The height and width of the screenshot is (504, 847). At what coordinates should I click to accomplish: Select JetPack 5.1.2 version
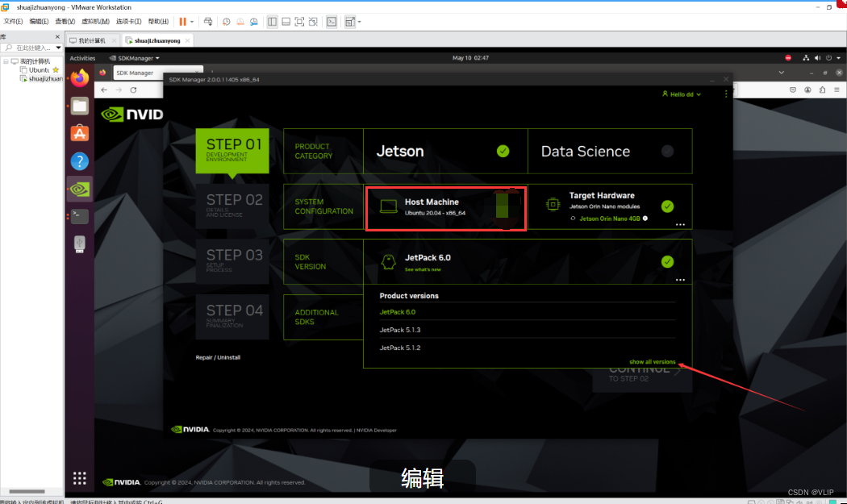[400, 348]
